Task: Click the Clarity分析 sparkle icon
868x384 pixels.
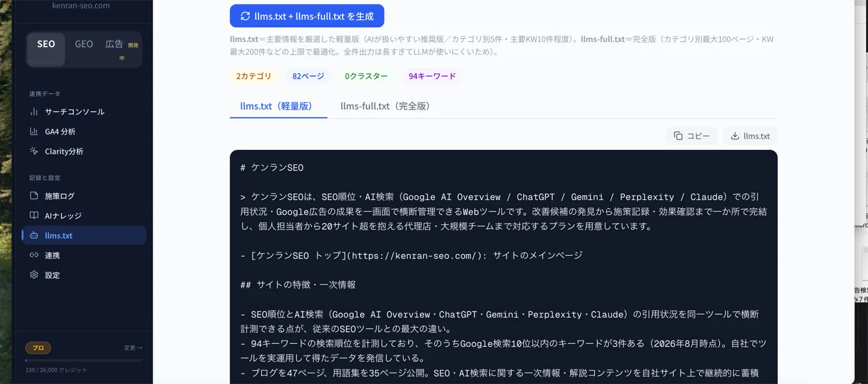Action: 34,151
